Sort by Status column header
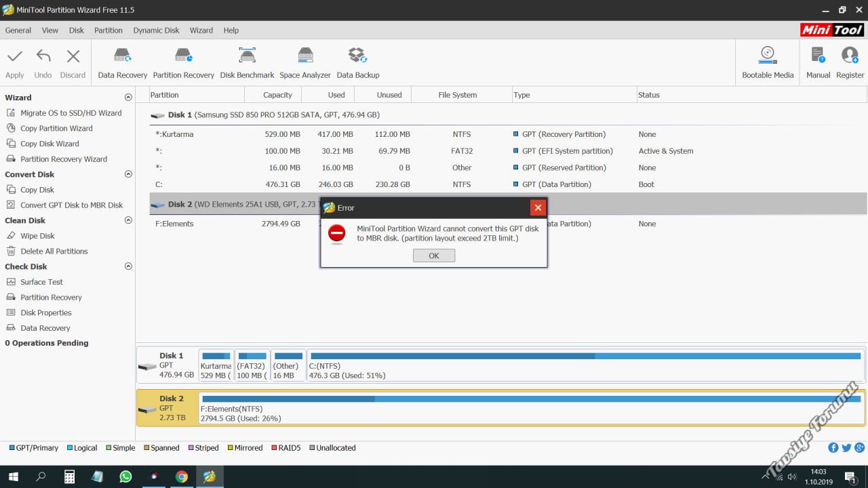Screen dimensions: 868x488 click(x=752, y=95)
